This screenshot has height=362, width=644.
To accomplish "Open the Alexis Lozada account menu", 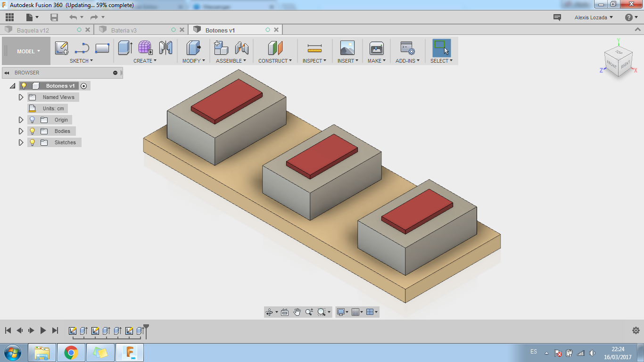I will [594, 17].
